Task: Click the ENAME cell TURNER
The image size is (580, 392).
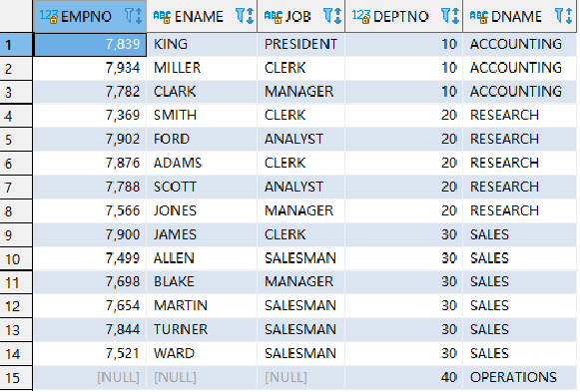Action: (x=202, y=329)
